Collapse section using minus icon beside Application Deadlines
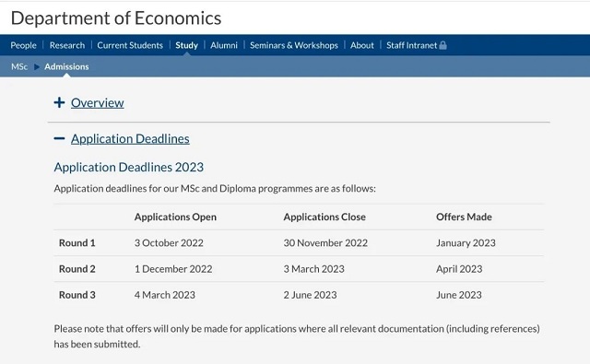Image resolution: width=590 pixels, height=364 pixels. click(x=59, y=138)
